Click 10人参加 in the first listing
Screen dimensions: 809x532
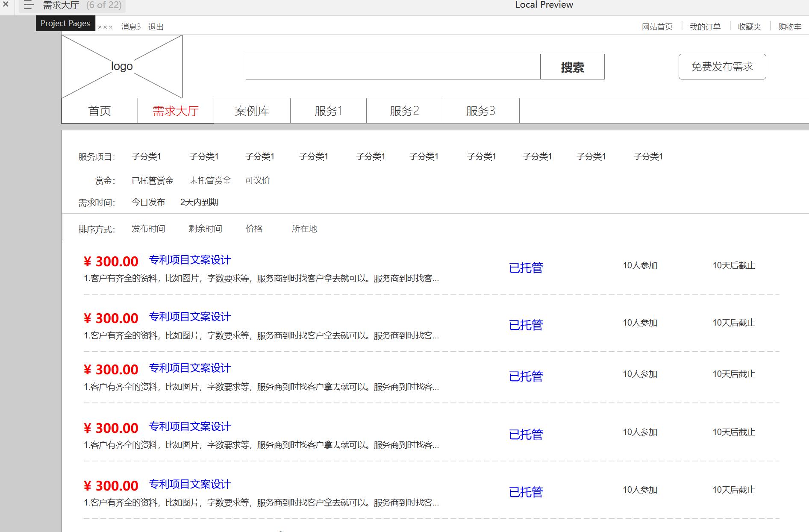[640, 265]
